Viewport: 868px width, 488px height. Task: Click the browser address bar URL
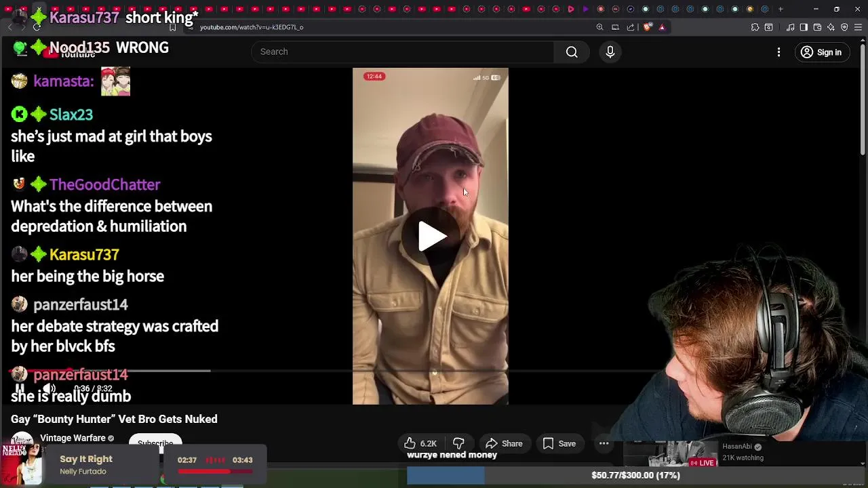(252, 27)
